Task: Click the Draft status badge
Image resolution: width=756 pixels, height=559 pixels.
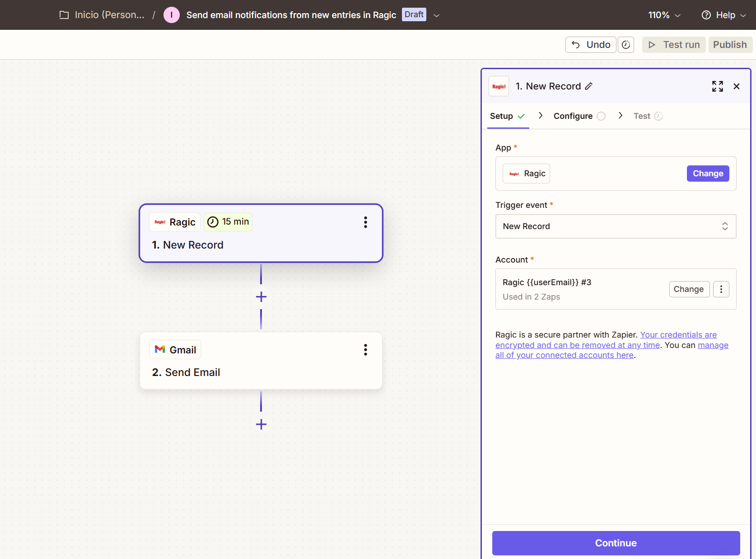Action: pos(414,14)
